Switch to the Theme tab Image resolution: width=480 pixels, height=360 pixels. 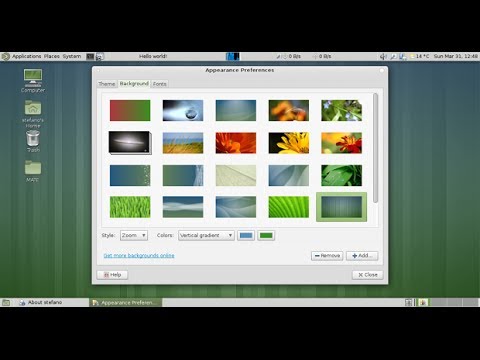107,84
